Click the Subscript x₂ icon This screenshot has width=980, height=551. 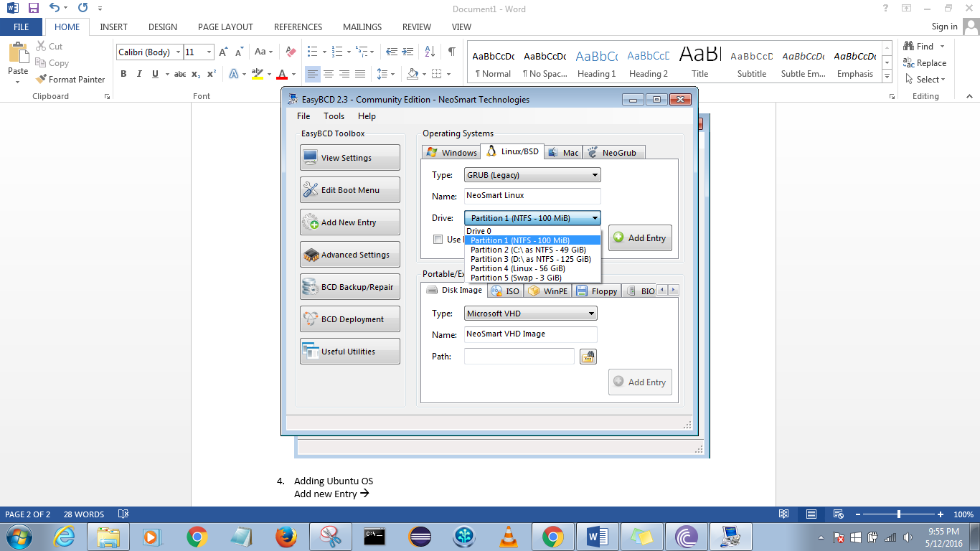click(196, 74)
